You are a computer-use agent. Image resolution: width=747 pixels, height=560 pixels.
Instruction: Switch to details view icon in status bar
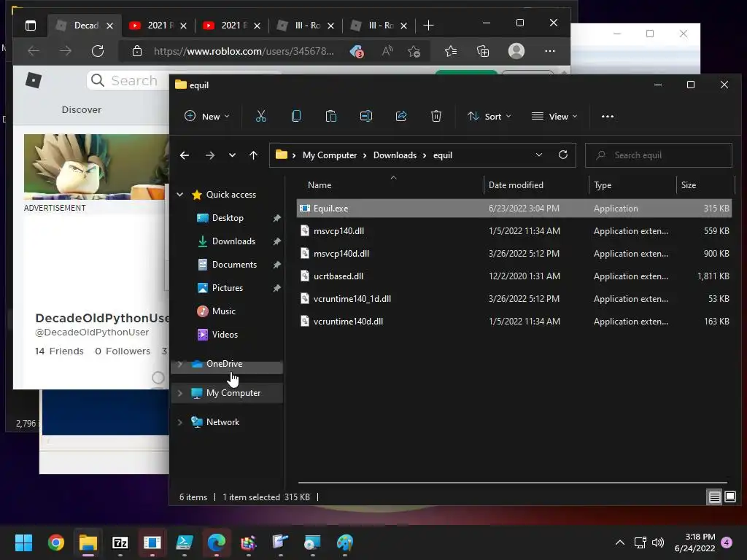[x=715, y=497]
